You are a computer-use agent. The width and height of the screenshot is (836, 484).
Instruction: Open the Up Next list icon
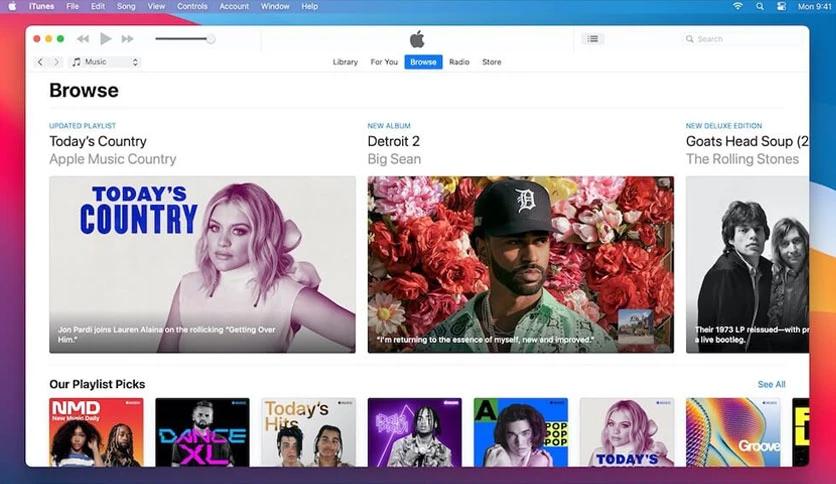[592, 38]
